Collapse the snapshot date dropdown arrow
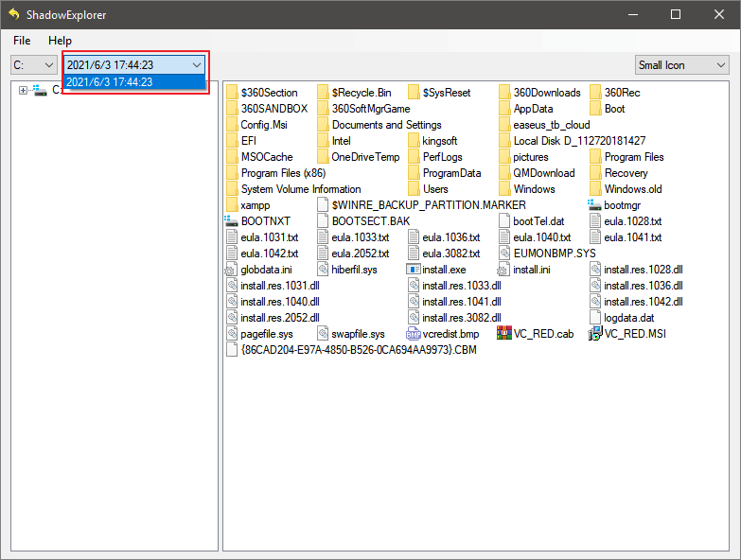 (x=196, y=65)
